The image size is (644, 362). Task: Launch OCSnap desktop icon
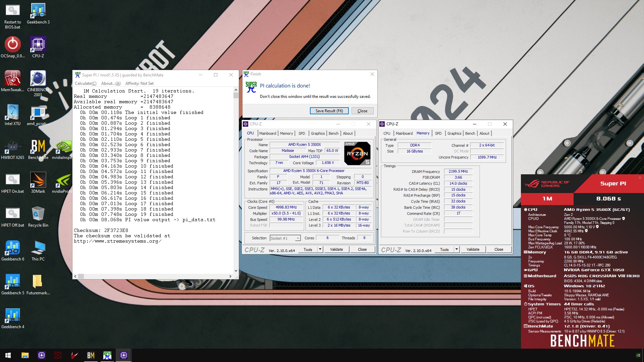click(12, 48)
